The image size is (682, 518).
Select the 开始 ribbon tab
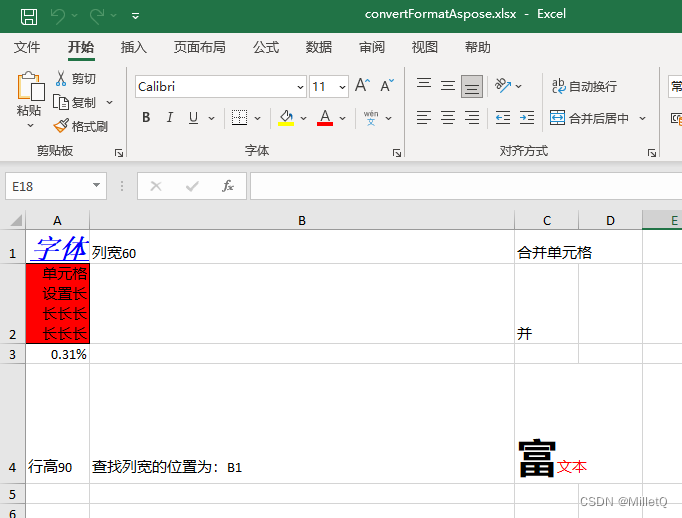81,47
